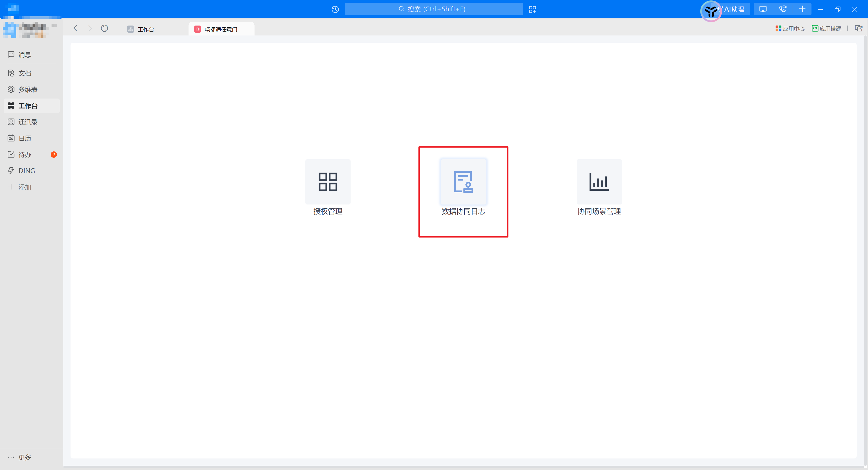Restore down the window

tap(837, 9)
